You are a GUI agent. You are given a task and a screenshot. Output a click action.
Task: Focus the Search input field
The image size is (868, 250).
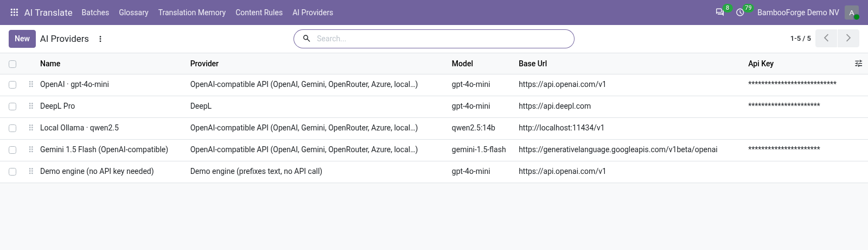[442, 39]
